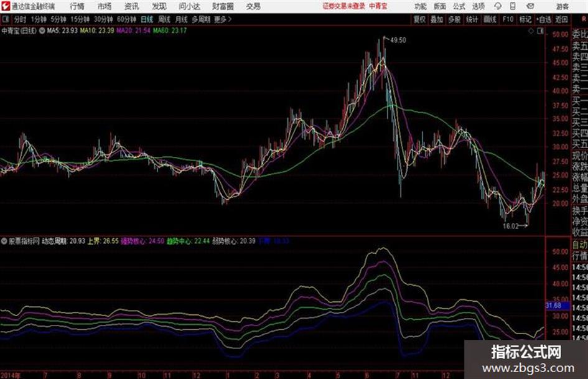Click the diamond icon at chart top-right
The height and width of the screenshot is (379, 588).
point(531,31)
